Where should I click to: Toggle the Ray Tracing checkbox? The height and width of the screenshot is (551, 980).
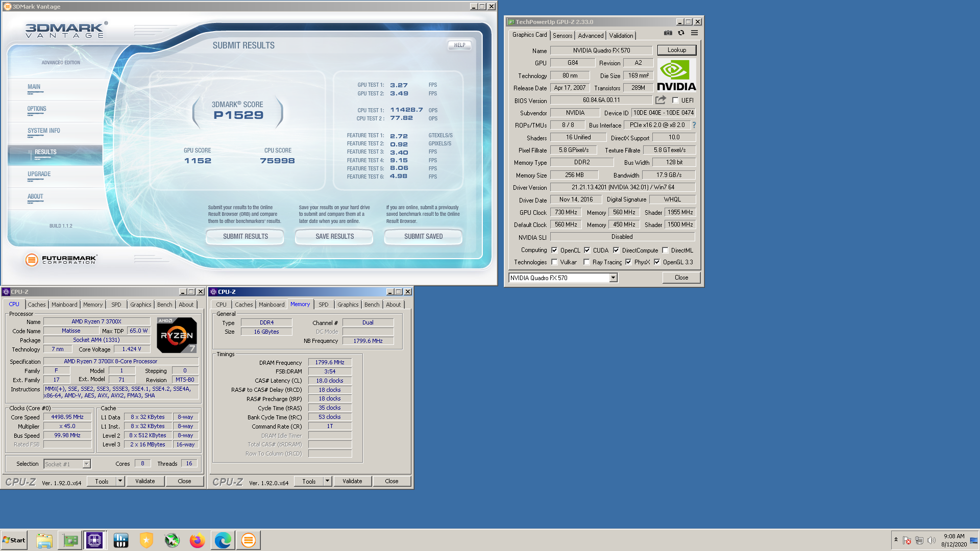[586, 262]
